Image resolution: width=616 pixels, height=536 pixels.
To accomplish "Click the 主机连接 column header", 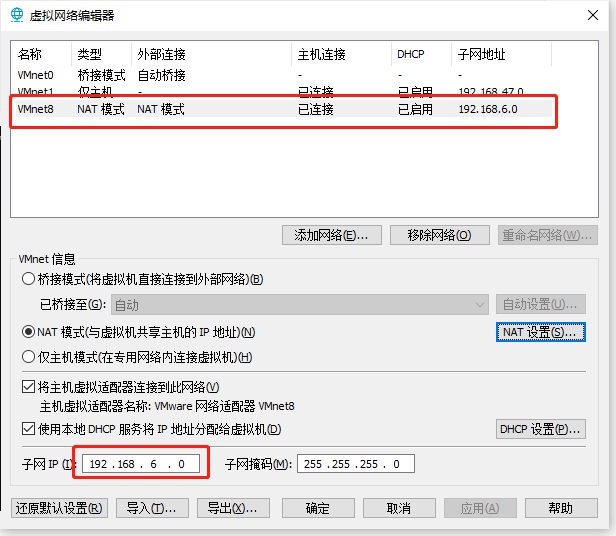I will tap(341, 54).
